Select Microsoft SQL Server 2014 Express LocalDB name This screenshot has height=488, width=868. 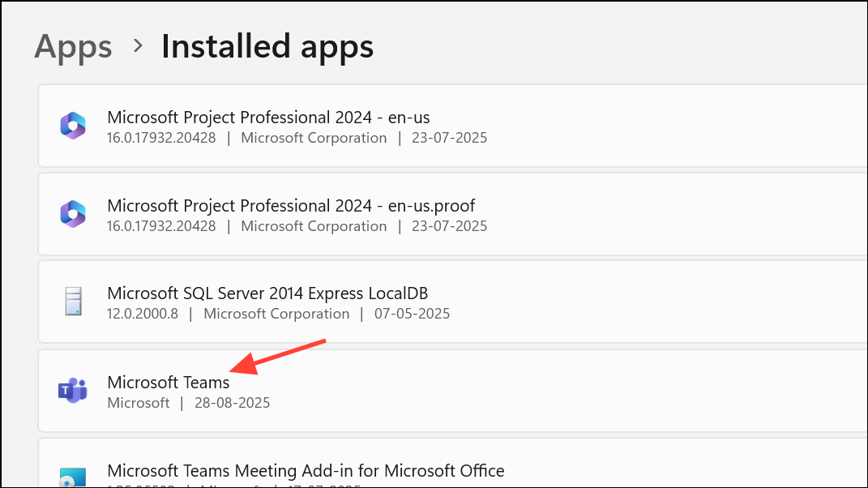(x=267, y=293)
